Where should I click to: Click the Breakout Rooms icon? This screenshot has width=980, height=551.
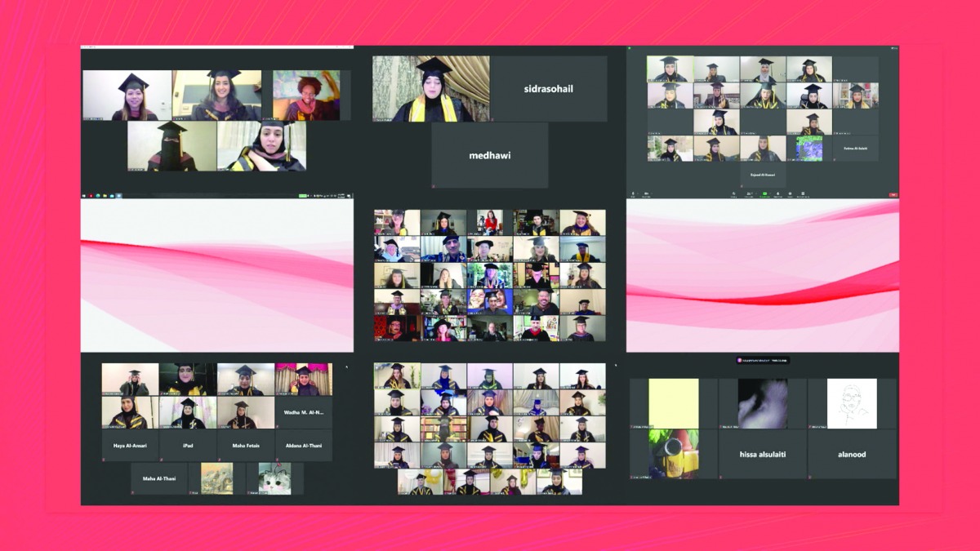pos(803,194)
